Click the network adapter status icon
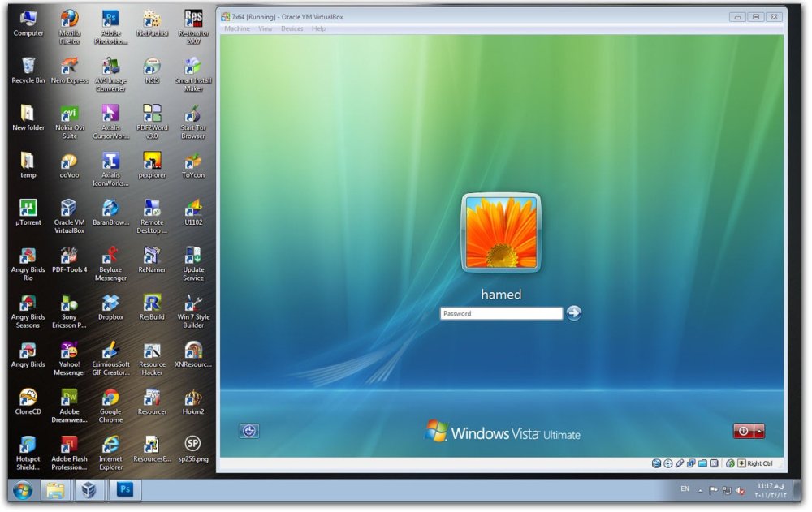The height and width of the screenshot is (512, 812). point(691,463)
